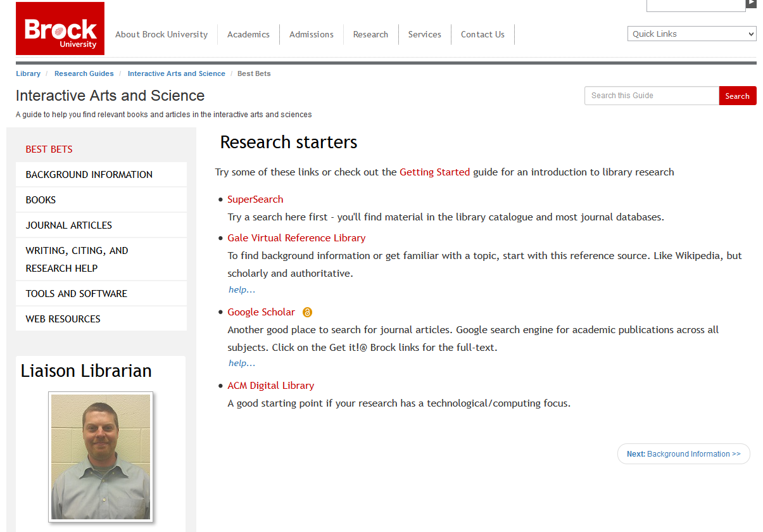The height and width of the screenshot is (532, 763).
Task: Open the Quick Links dropdown
Action: pyautogui.click(x=692, y=34)
